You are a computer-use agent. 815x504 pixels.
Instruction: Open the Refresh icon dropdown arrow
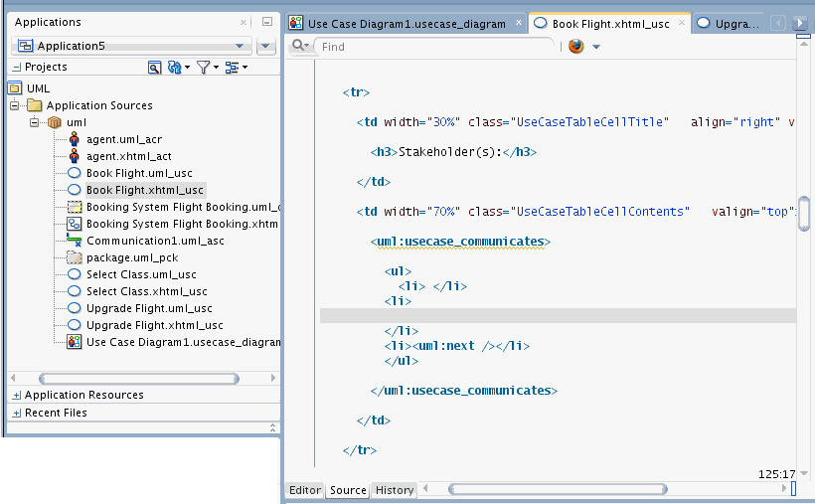(187, 67)
